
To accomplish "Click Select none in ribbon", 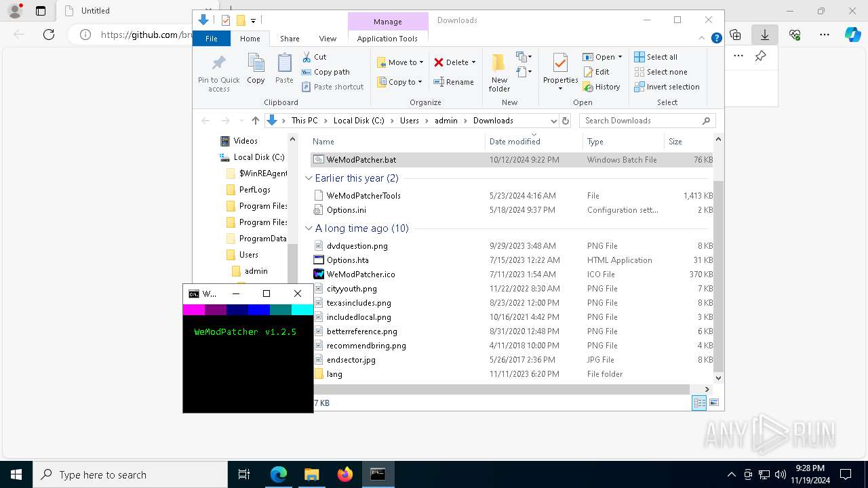I will [x=660, y=72].
